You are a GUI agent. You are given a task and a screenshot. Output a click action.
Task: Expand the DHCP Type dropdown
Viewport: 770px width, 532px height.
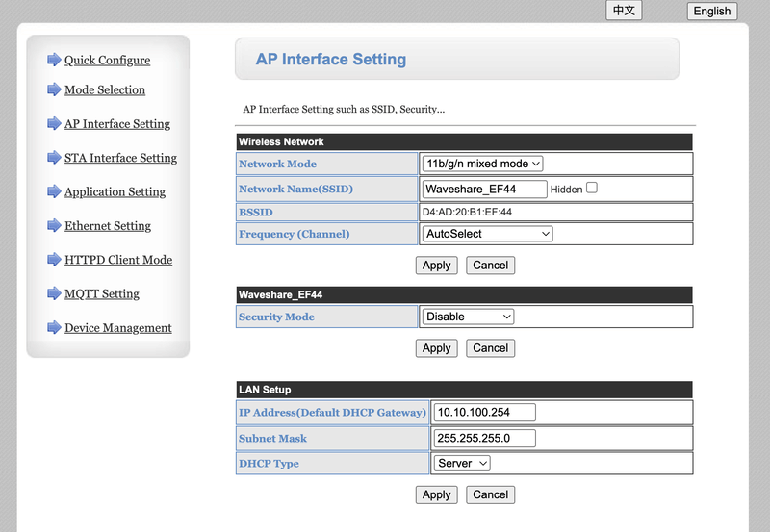tap(462, 464)
